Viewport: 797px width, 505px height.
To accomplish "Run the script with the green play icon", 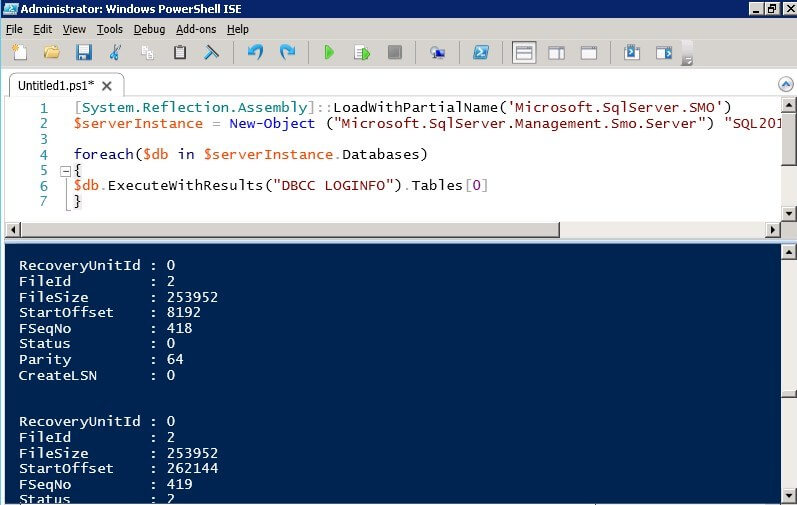I will (329, 52).
